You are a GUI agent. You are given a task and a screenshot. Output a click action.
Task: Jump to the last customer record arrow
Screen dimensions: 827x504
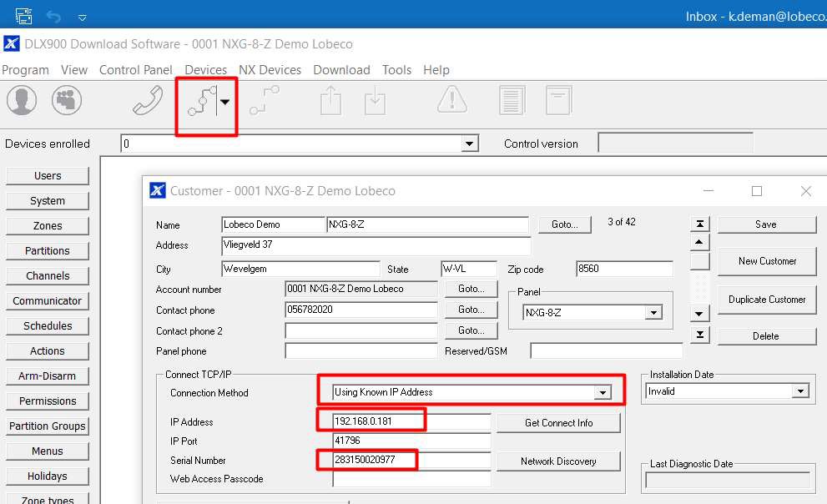click(x=700, y=335)
